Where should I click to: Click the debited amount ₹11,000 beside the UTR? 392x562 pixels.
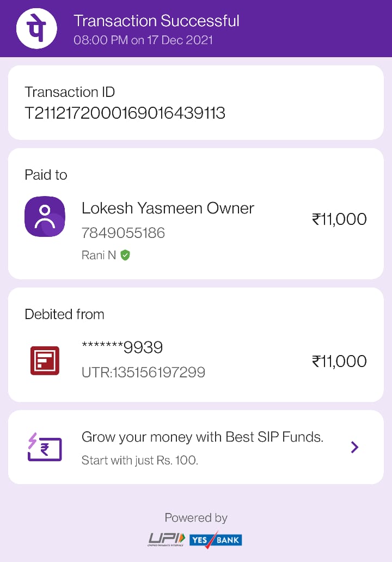coord(339,361)
